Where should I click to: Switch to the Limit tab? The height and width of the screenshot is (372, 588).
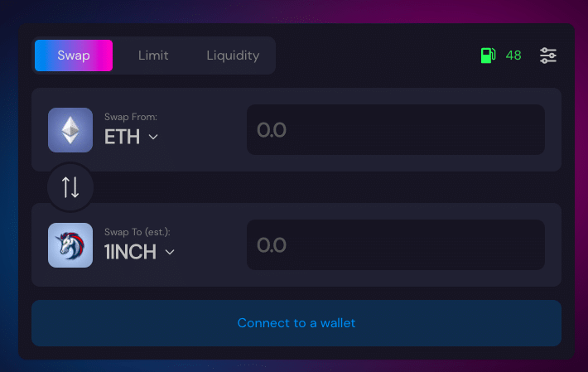[153, 56]
